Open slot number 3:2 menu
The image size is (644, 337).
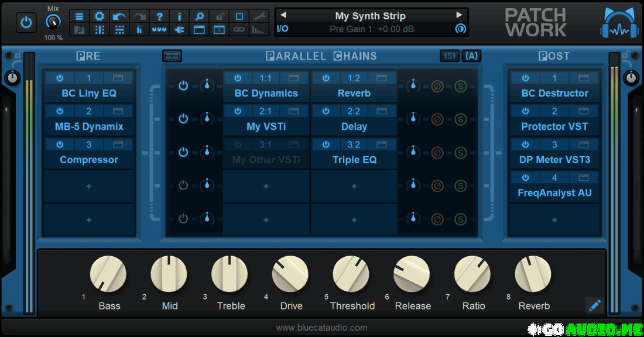pyautogui.click(x=354, y=145)
